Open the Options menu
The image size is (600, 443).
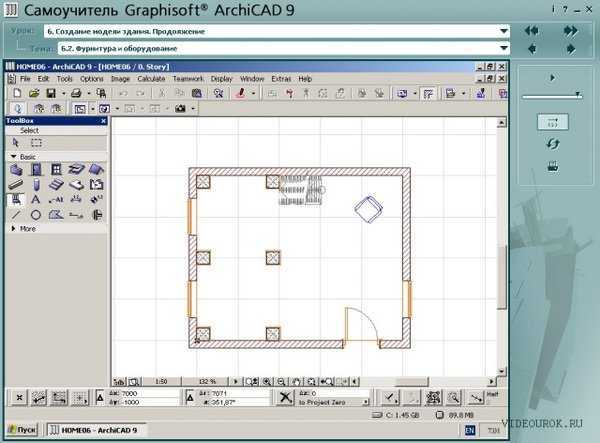point(91,78)
